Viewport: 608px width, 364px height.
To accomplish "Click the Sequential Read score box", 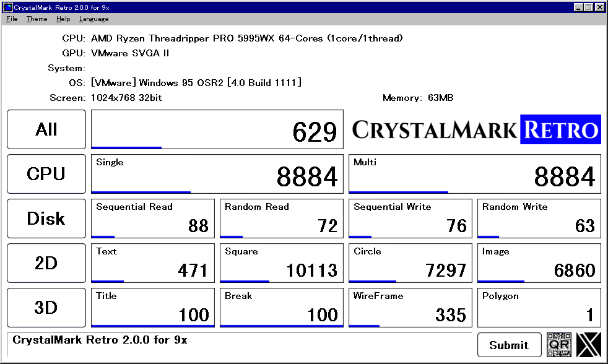I will (152, 219).
